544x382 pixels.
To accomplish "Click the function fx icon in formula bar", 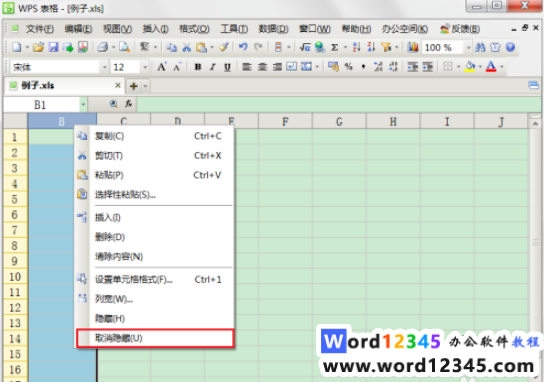I will pos(129,104).
